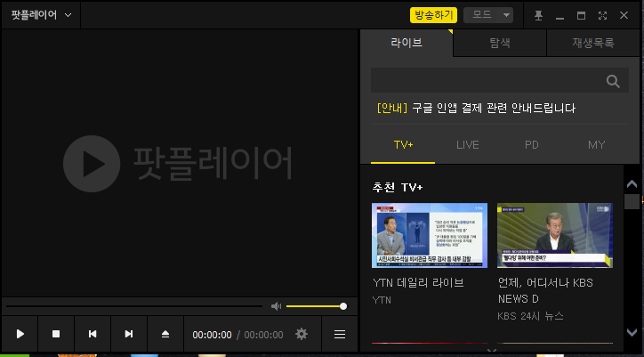This screenshot has height=357, width=644.
Task: Open a file with the eject icon
Action: coord(165,334)
